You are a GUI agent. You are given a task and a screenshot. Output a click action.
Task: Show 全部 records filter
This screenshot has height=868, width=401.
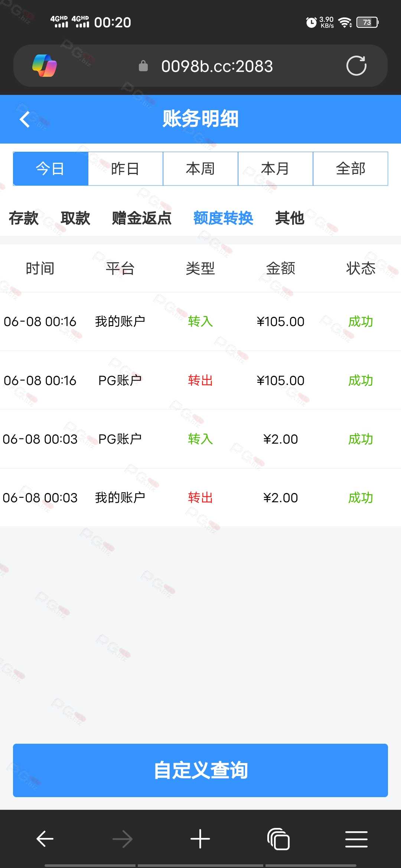pos(351,169)
